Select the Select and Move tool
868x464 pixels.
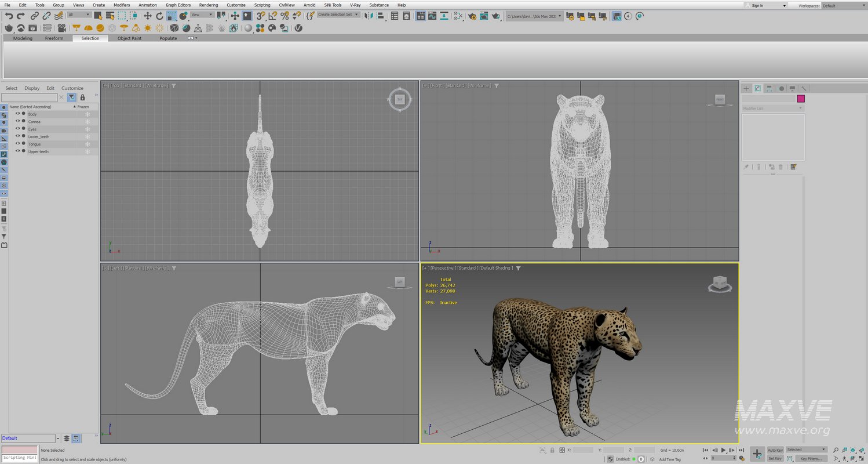(x=147, y=16)
